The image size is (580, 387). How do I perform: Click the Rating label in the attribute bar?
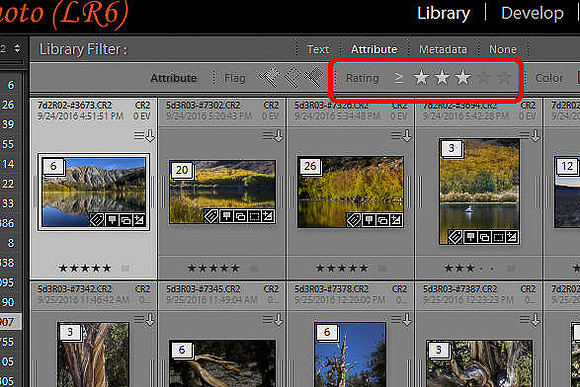[362, 78]
